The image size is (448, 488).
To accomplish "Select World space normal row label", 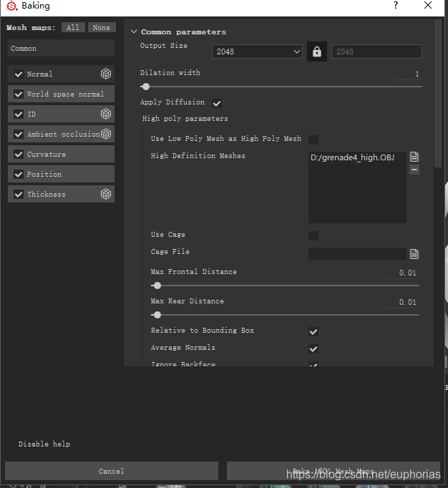I will click(x=65, y=94).
